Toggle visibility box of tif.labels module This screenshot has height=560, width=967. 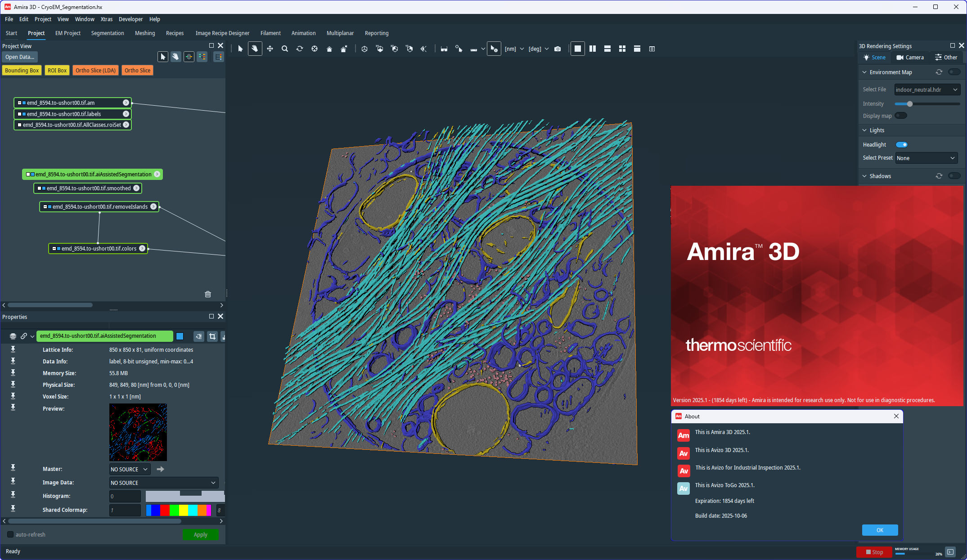pyautogui.click(x=19, y=114)
